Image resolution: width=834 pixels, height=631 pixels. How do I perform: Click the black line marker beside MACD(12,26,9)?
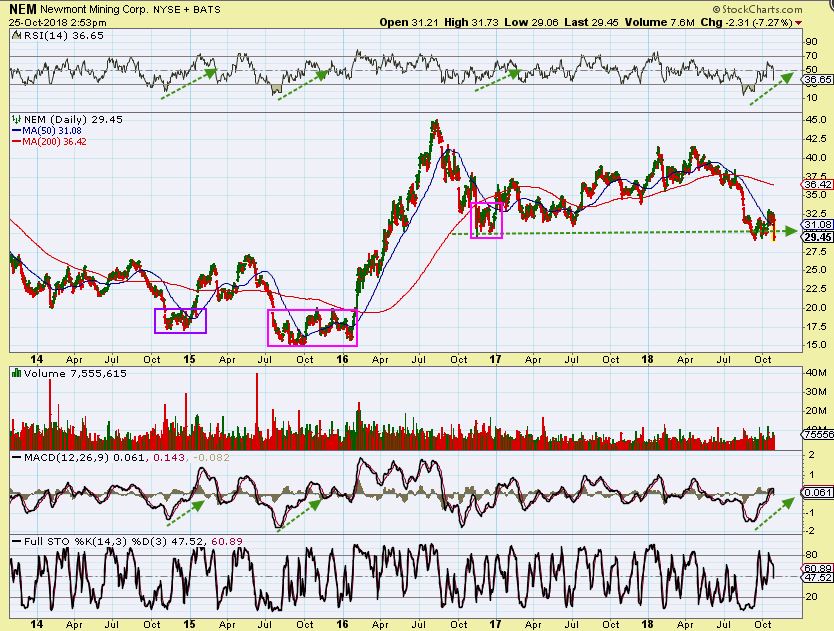coord(16,458)
